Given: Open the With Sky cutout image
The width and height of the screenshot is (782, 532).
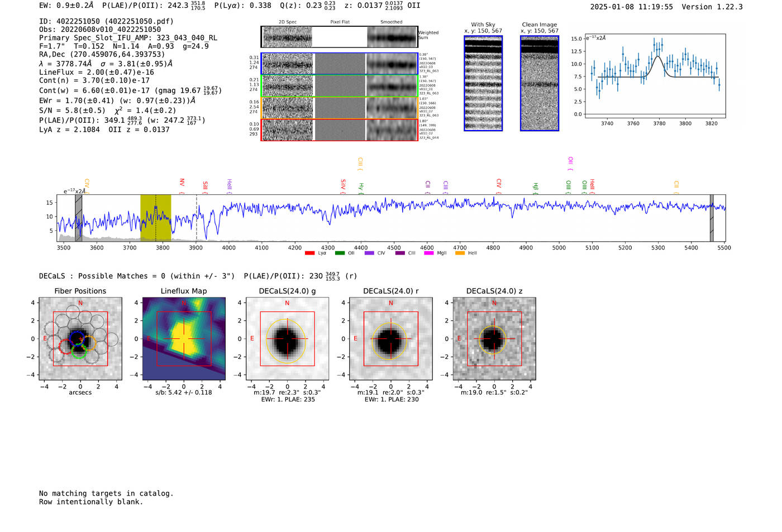Looking at the screenshot, I should pyautogui.click(x=483, y=83).
